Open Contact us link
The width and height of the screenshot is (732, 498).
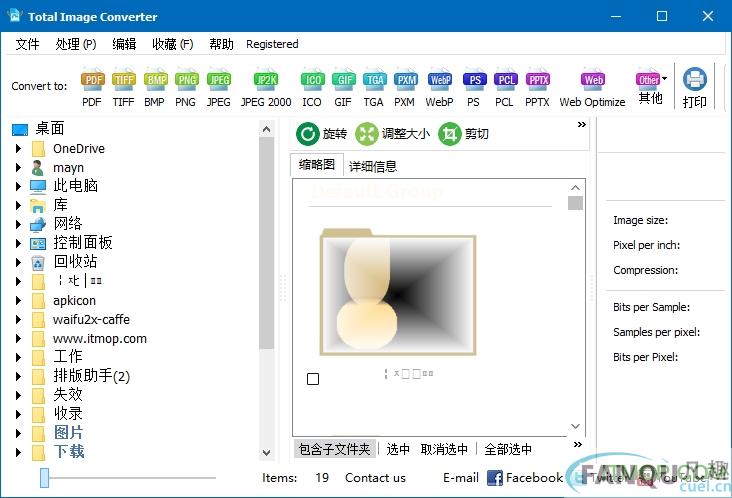click(x=375, y=477)
